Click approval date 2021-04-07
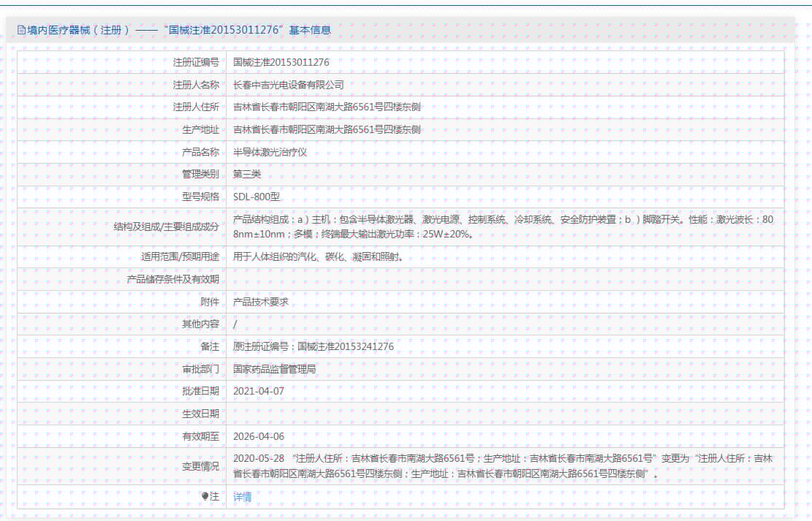812x521 pixels. (x=259, y=392)
